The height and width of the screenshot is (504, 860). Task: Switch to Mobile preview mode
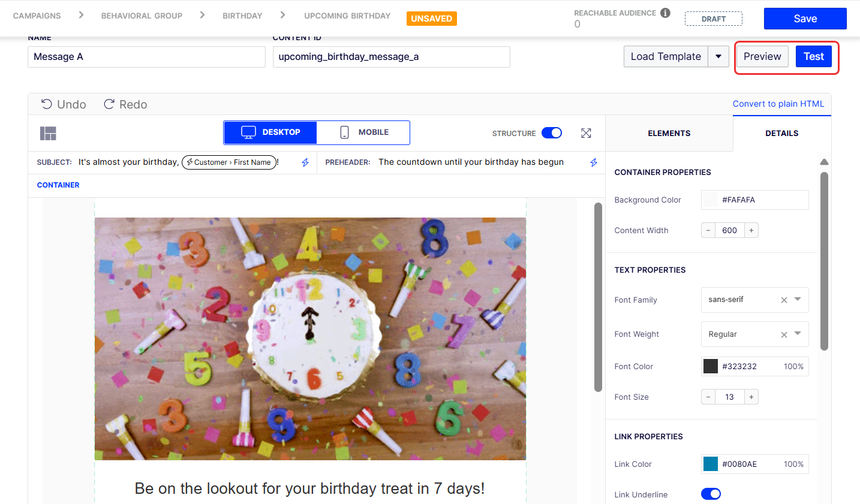click(363, 132)
